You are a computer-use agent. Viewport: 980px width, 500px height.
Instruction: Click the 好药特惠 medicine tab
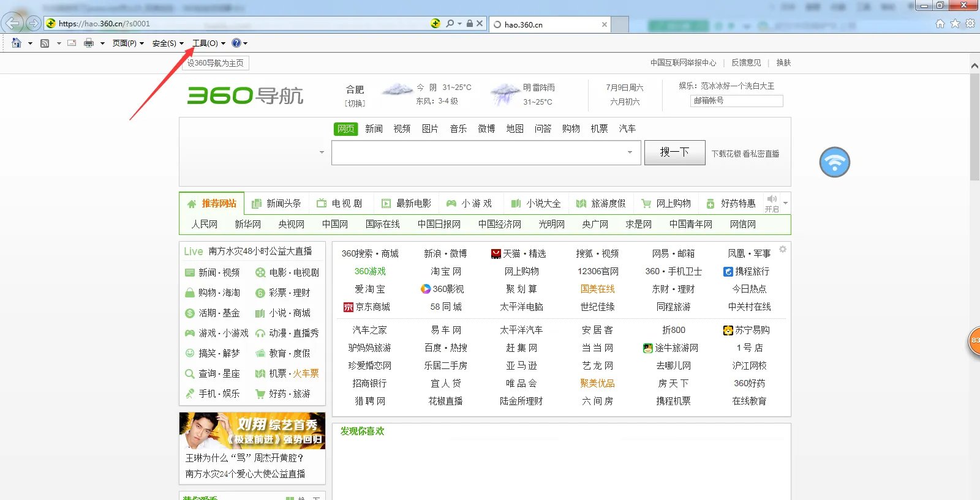[731, 203]
